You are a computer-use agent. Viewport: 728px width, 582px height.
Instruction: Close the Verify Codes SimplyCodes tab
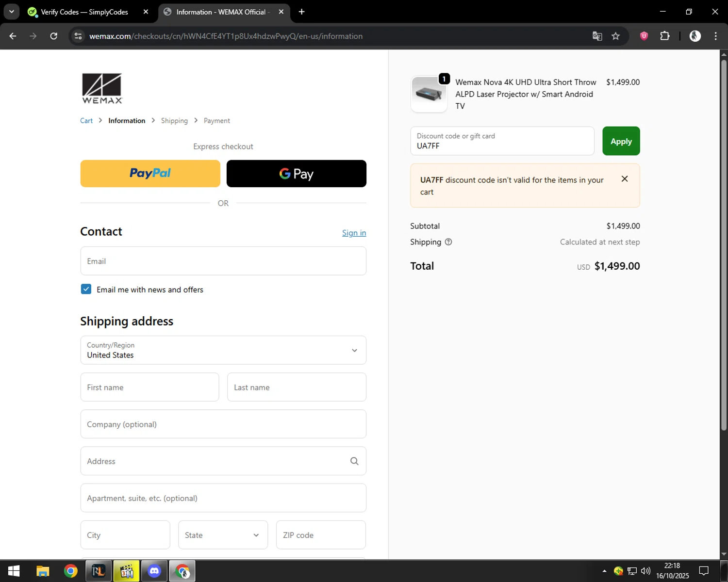point(146,12)
